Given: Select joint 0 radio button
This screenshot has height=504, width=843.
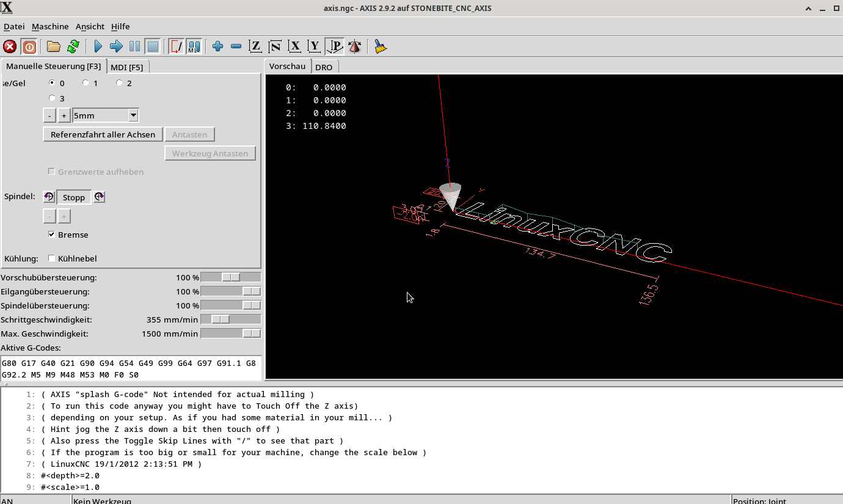Looking at the screenshot, I should (x=52, y=82).
